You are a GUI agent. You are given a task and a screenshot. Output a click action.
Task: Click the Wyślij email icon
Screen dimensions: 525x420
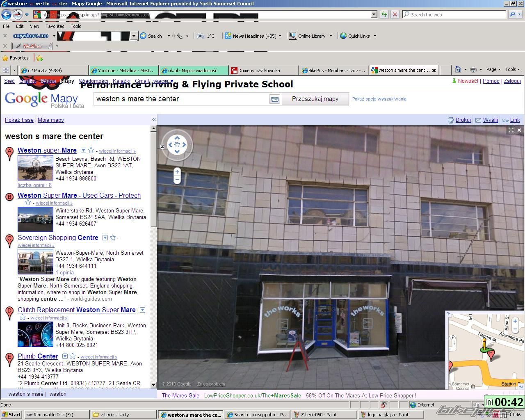pyautogui.click(x=478, y=120)
